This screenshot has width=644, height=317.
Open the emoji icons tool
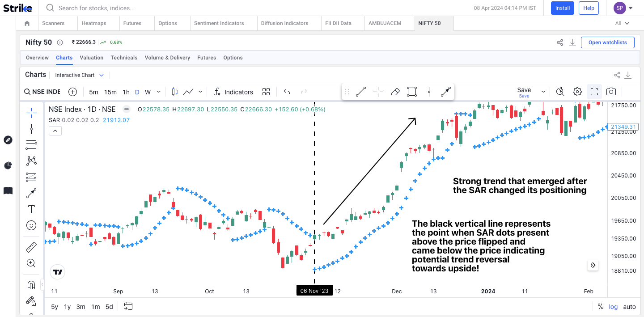point(31,225)
